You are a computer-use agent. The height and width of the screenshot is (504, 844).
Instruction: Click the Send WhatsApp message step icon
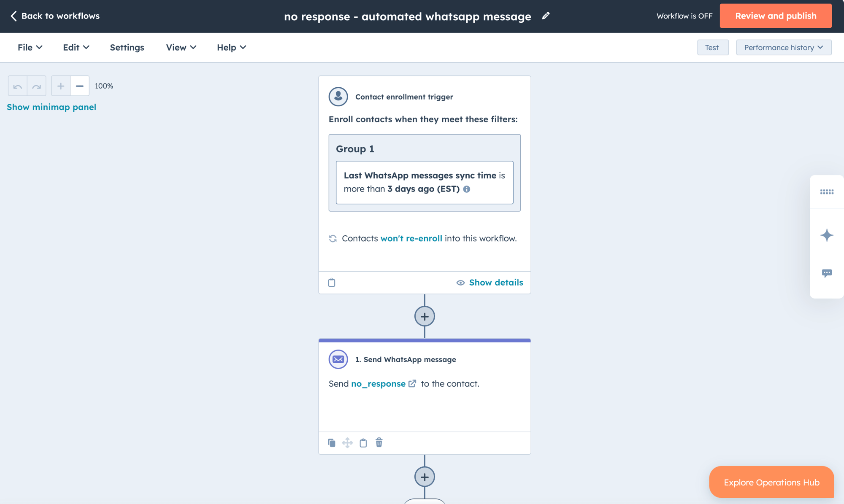338,359
